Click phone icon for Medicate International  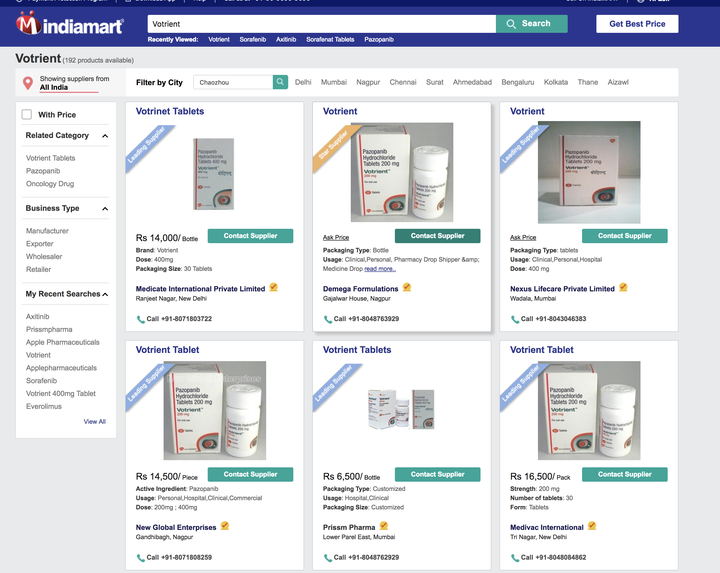tap(141, 319)
